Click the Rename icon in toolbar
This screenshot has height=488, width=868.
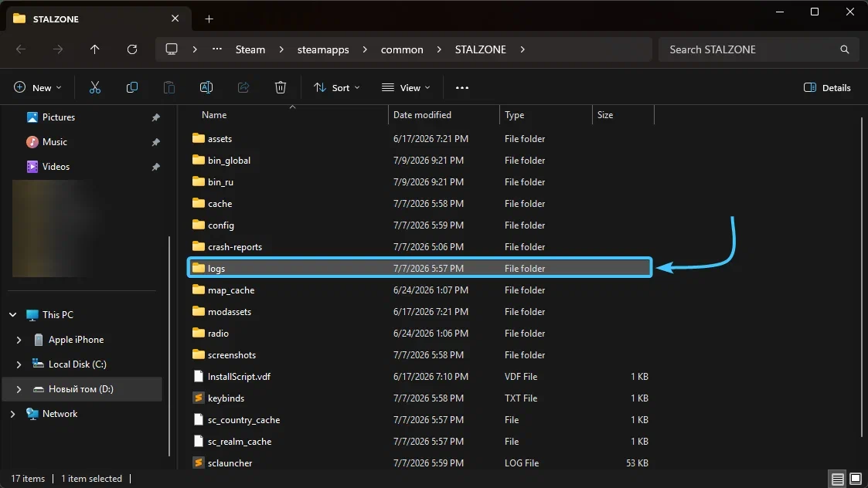click(x=206, y=87)
